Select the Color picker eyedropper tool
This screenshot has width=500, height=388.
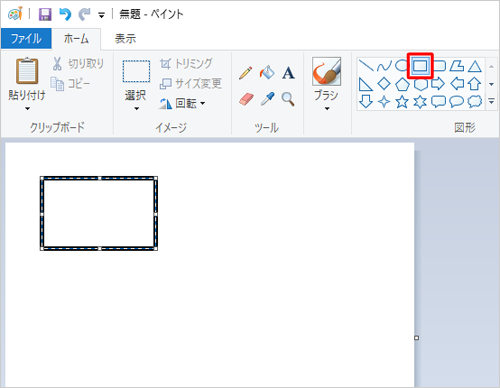click(267, 99)
